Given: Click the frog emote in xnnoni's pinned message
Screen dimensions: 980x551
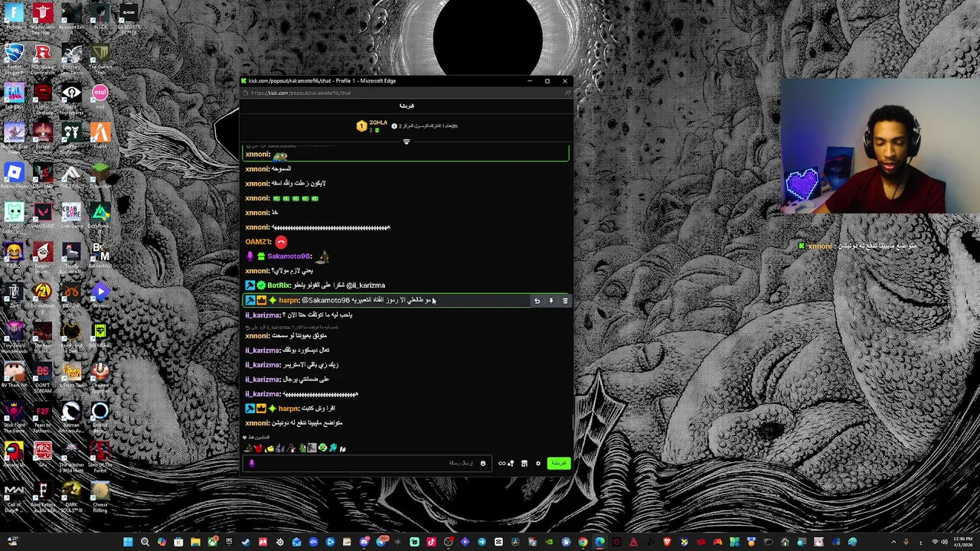Looking at the screenshot, I should click(x=280, y=155).
